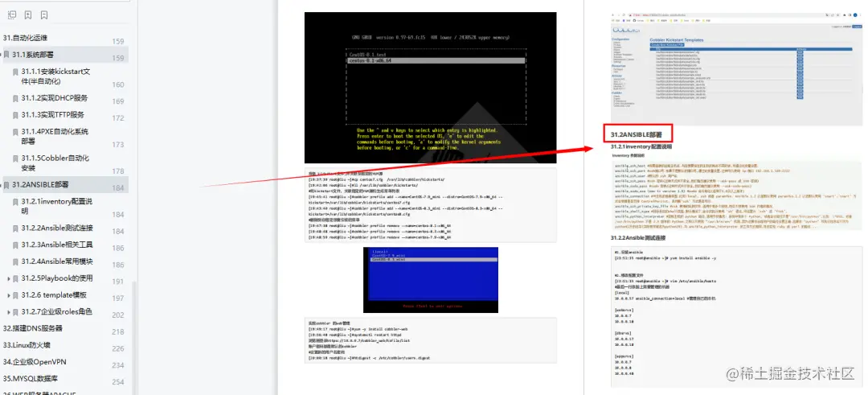Jump to 33.Linux防火墙 chapter
Image resolution: width=868 pixels, height=395 pixels.
[27, 345]
